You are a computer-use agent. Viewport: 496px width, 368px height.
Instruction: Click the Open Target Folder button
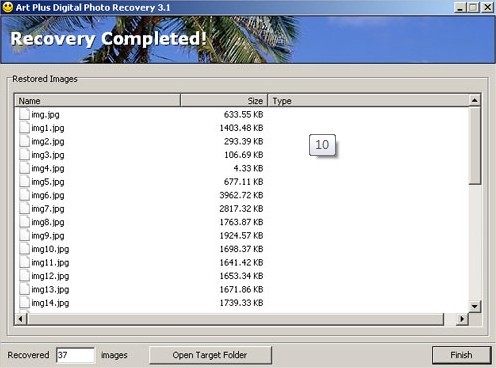click(x=210, y=355)
